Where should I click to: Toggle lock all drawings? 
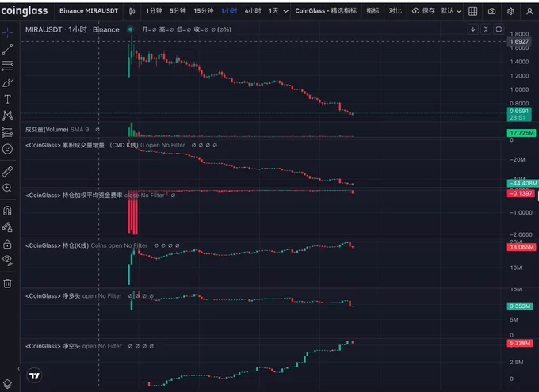point(8,244)
